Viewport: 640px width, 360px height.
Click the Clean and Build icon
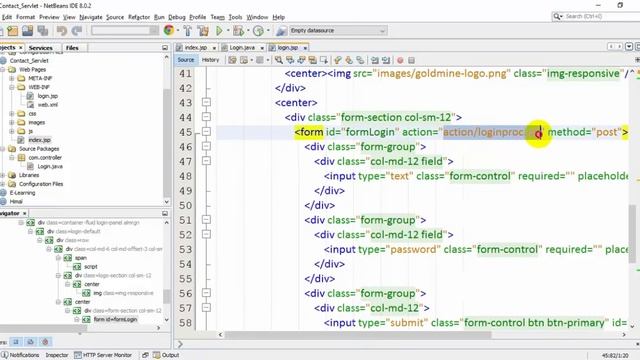[203, 31]
